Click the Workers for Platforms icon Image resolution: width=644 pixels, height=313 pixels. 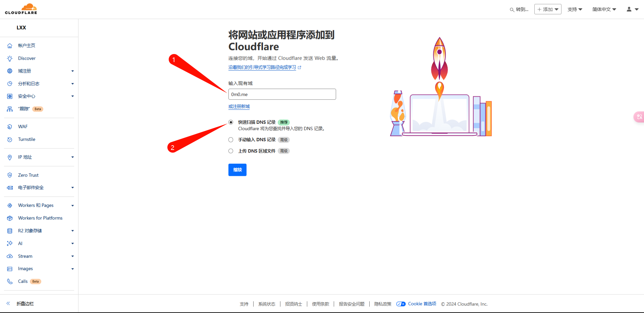(10, 218)
